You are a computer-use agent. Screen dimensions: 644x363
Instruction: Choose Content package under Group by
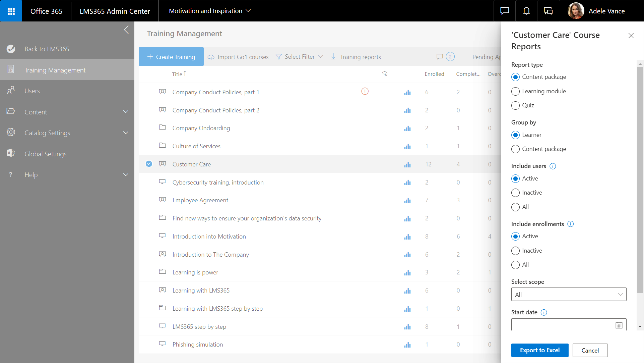516,149
